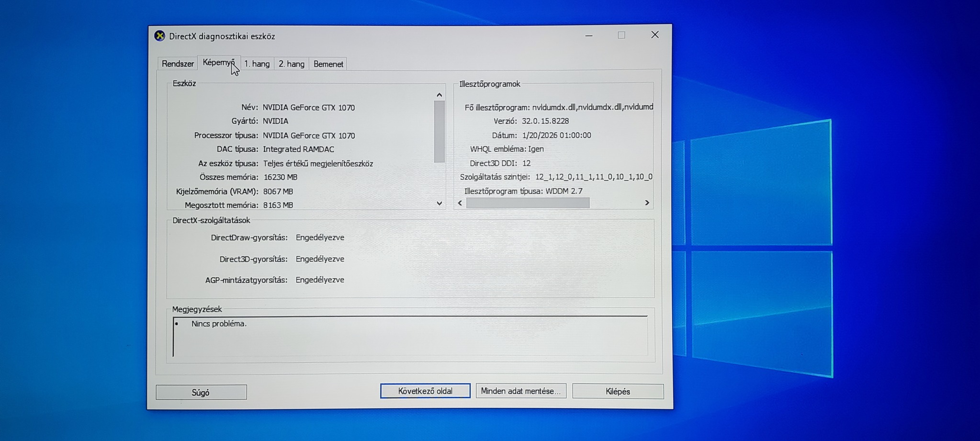Click the feature levels 12_1,12_0,11_1 value
This screenshot has width=980, height=441.
[594, 177]
